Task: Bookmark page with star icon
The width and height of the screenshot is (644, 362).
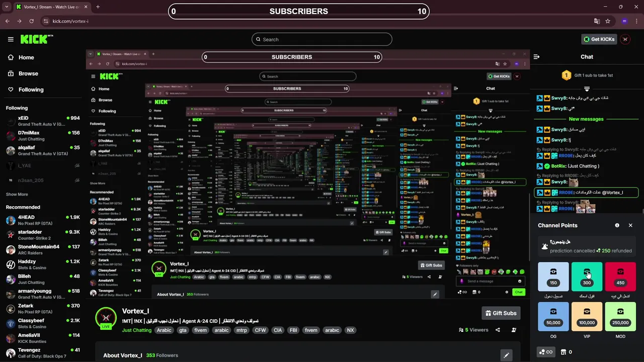Action: click(608, 21)
